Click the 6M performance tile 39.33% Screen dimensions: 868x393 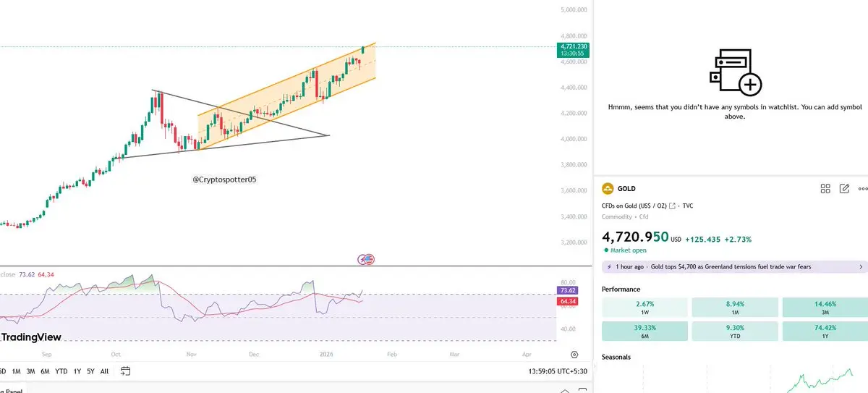[644, 331]
